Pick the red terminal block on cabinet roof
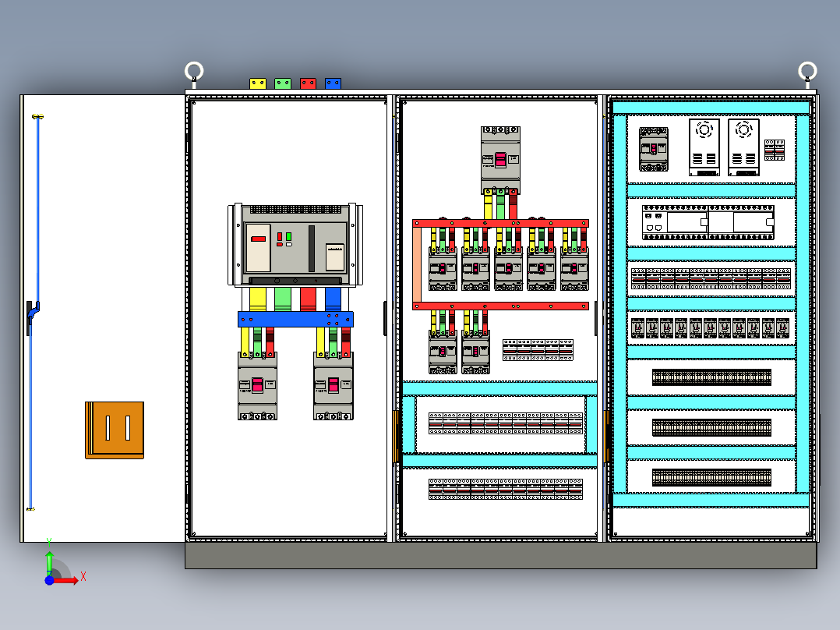Viewport: 840px width, 630px height. coord(308,83)
